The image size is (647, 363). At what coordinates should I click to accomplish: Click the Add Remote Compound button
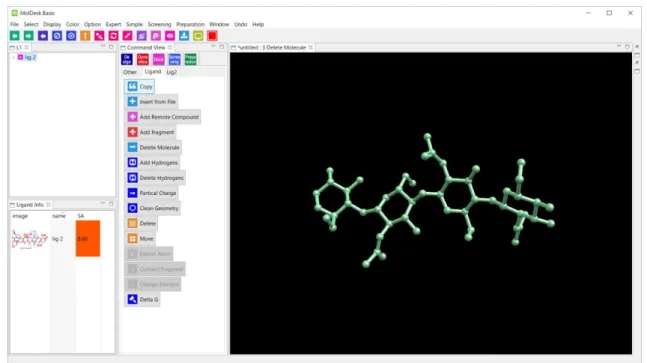click(163, 117)
